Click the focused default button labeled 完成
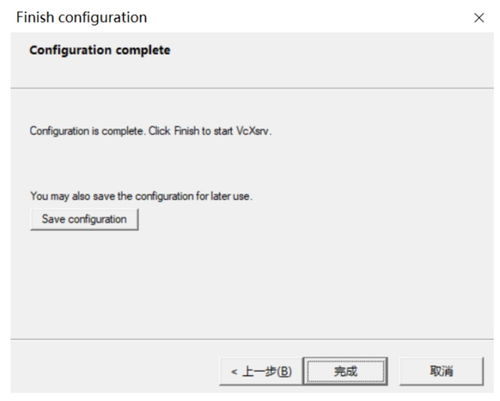 tap(345, 371)
